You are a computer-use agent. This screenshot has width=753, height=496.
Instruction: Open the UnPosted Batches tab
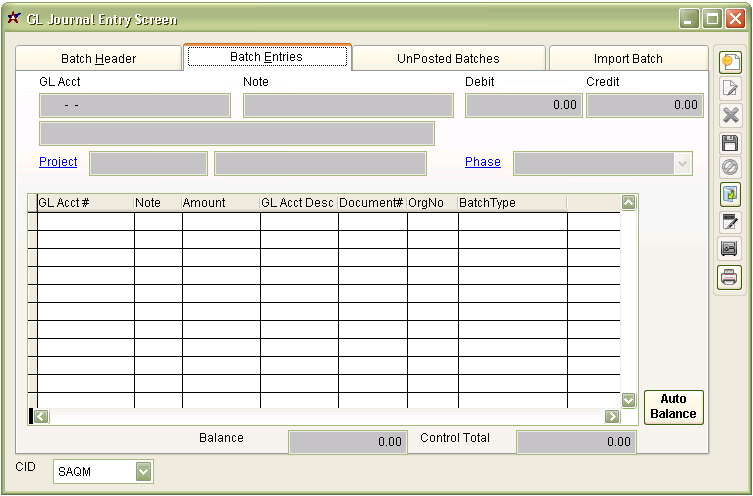448,59
